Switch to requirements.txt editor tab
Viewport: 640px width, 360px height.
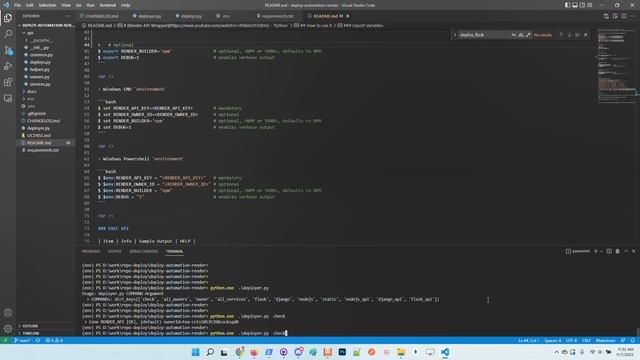coord(276,16)
